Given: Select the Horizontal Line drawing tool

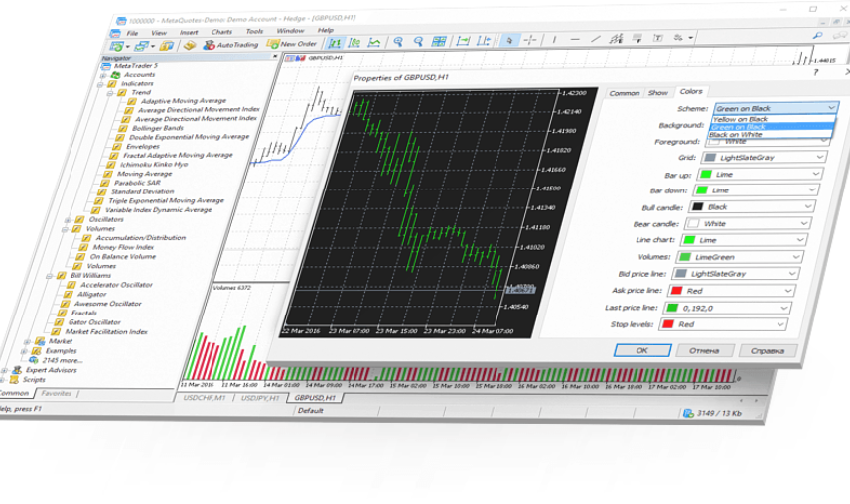Looking at the screenshot, I should point(575,39).
